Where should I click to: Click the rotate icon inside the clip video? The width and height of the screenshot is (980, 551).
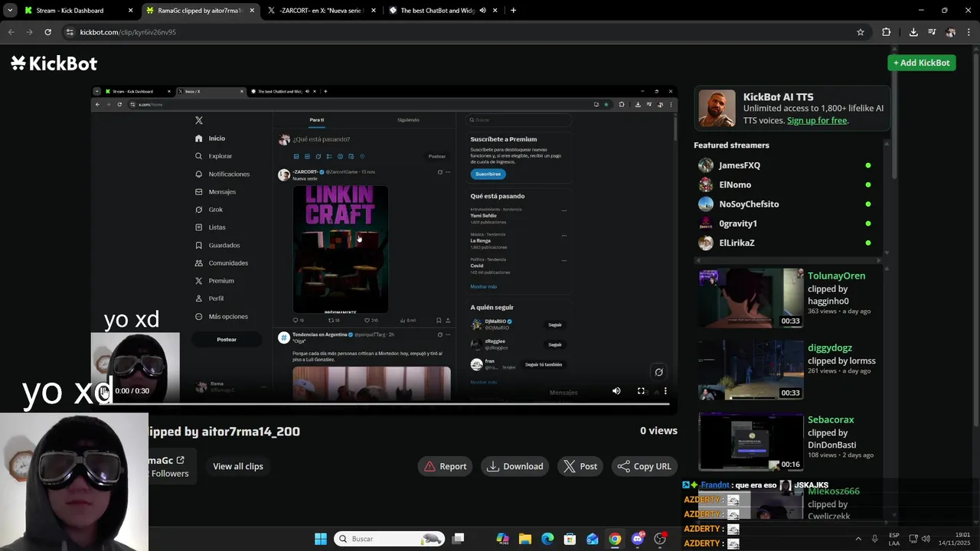pos(658,372)
